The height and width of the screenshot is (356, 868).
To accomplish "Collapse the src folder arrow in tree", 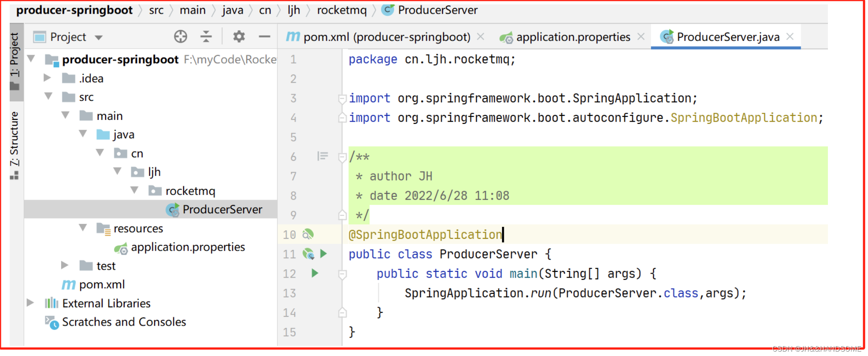I will [48, 96].
